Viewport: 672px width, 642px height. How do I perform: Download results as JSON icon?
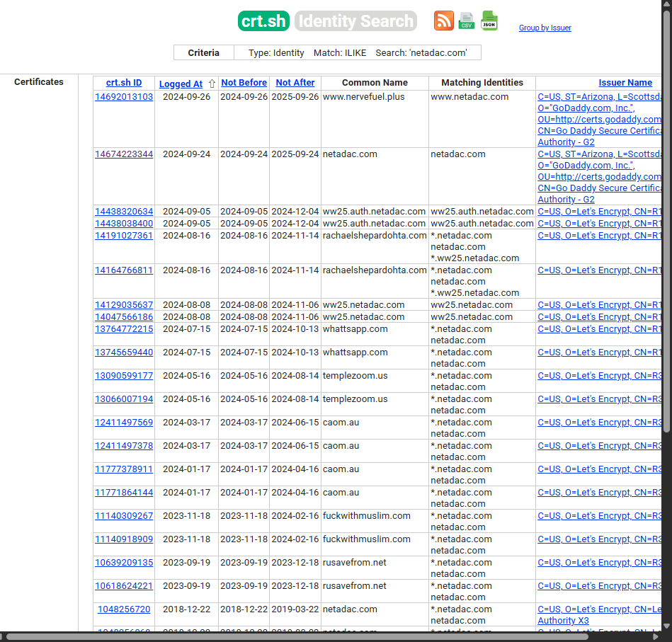click(489, 21)
